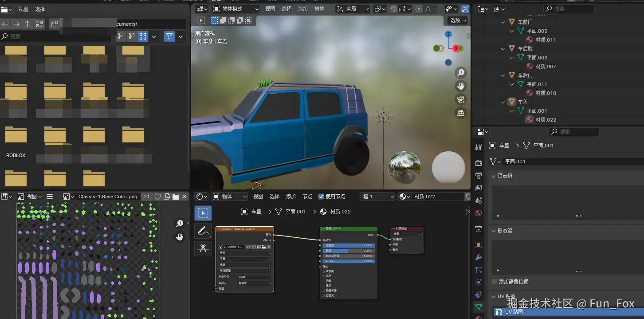Viewport: 644px width, 319px height.
Task: Click the viewport pan hand icon
Action: [461, 86]
